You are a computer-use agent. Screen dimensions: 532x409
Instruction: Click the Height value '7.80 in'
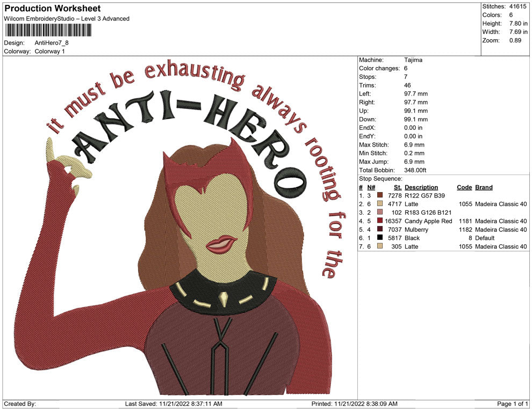coord(518,24)
